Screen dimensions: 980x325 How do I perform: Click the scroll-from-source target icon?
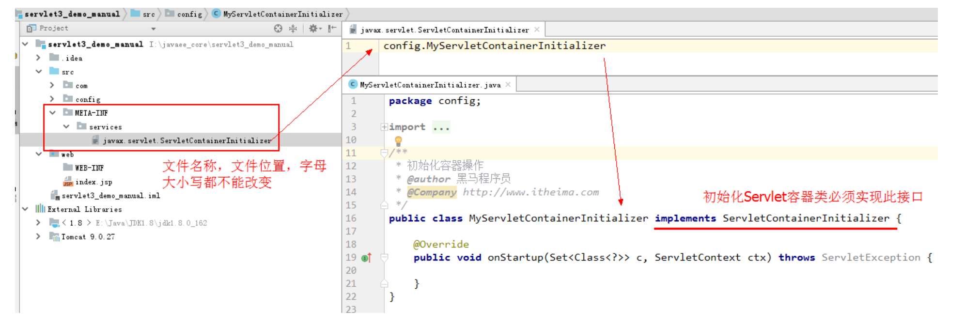point(278,29)
